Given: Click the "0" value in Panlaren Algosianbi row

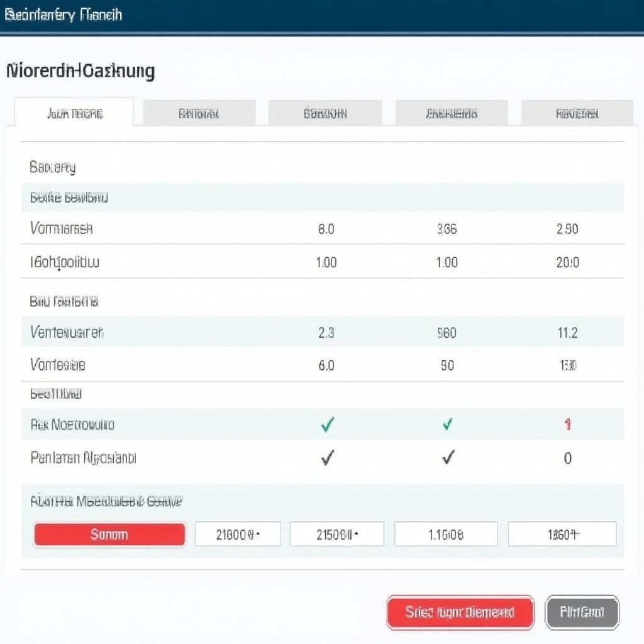Looking at the screenshot, I should [x=567, y=458].
